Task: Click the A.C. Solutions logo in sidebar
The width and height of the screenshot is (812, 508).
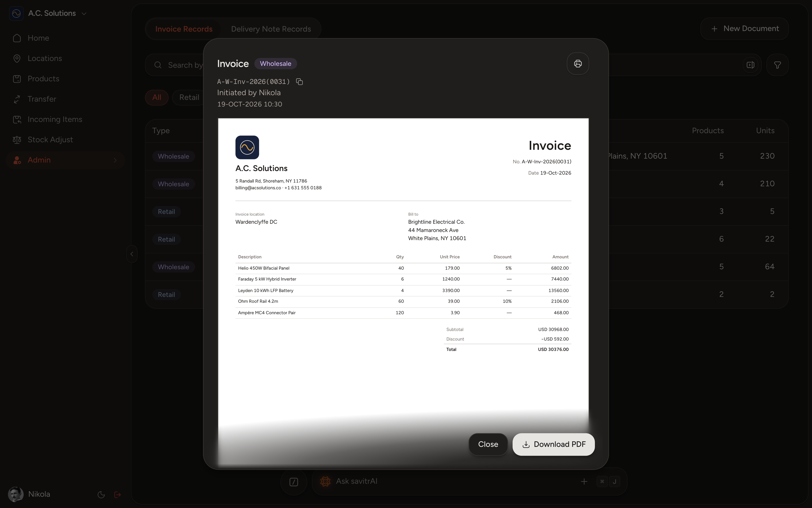Action: pos(16,14)
